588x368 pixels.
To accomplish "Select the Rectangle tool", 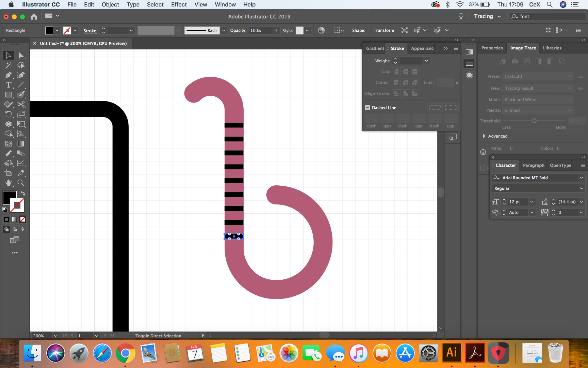I will (9, 95).
